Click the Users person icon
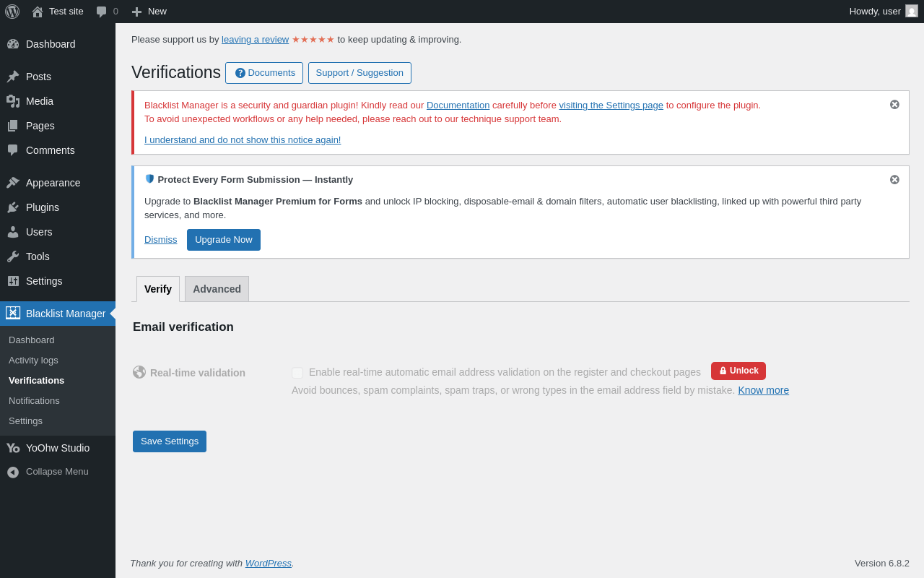This screenshot has height=578, width=924. pos(13,232)
